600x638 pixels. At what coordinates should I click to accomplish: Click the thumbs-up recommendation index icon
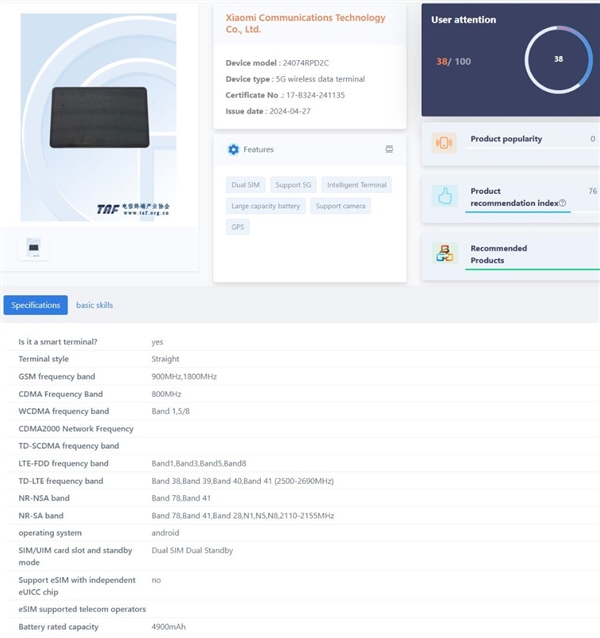445,197
